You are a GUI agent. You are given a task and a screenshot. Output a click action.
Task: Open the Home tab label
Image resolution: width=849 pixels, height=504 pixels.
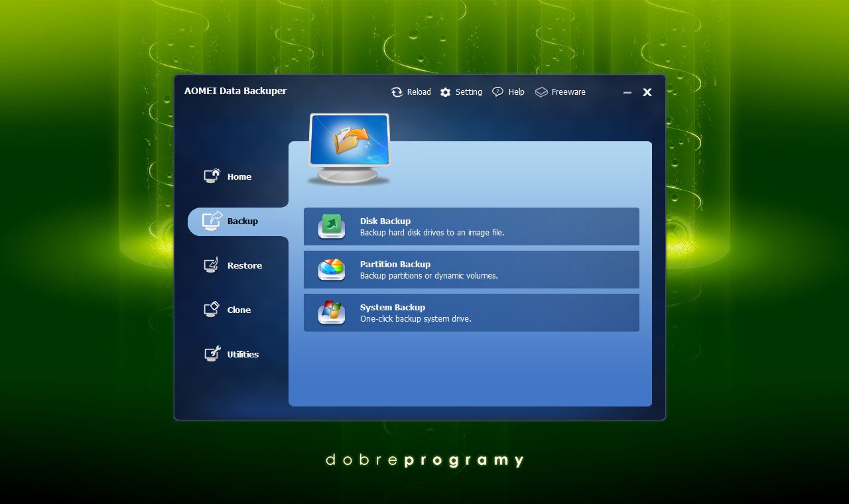click(x=239, y=177)
